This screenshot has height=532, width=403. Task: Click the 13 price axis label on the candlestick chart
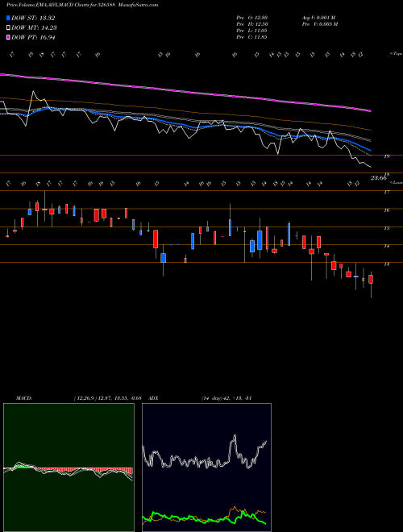(386, 264)
